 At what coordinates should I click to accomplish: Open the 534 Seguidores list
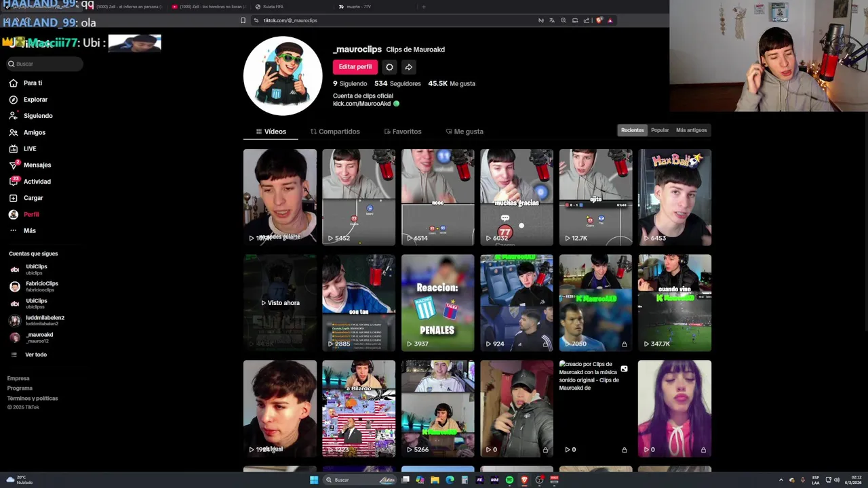point(397,83)
